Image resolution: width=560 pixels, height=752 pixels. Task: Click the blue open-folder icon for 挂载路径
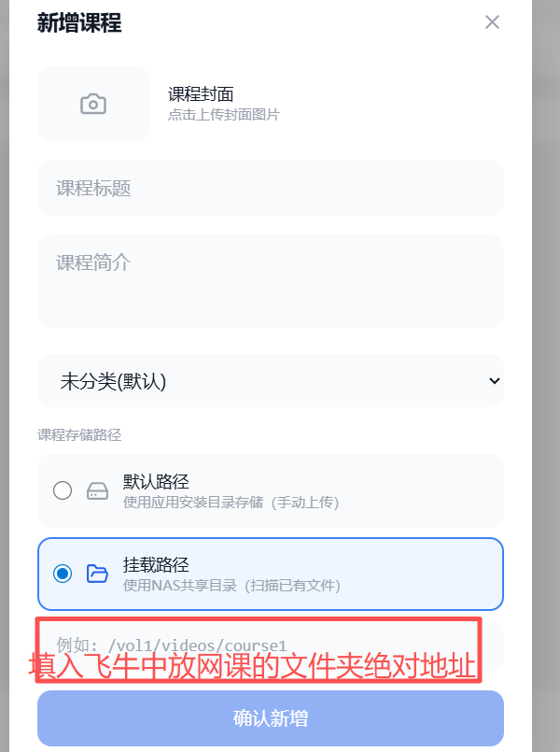97,574
